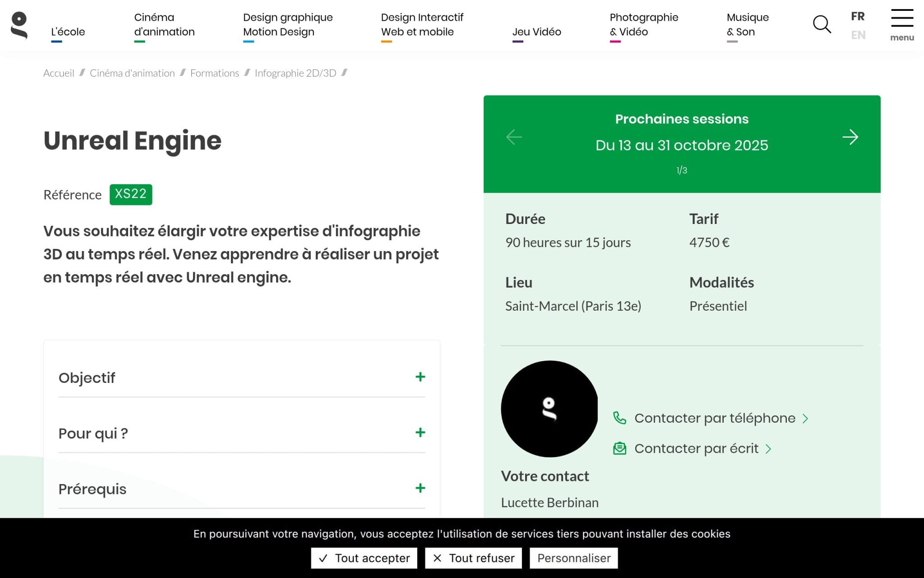
Task: Click the 90 heures sur 15 jours text
Action: pos(568,242)
